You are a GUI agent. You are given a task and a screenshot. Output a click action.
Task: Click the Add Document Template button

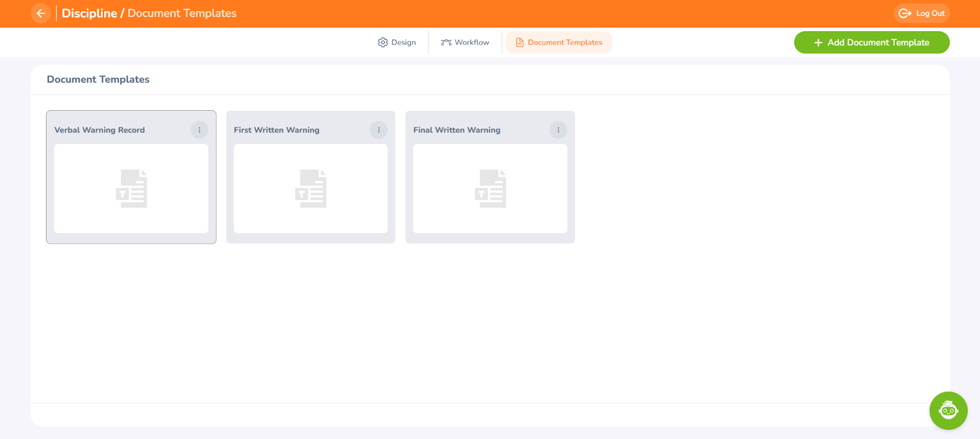pos(872,42)
